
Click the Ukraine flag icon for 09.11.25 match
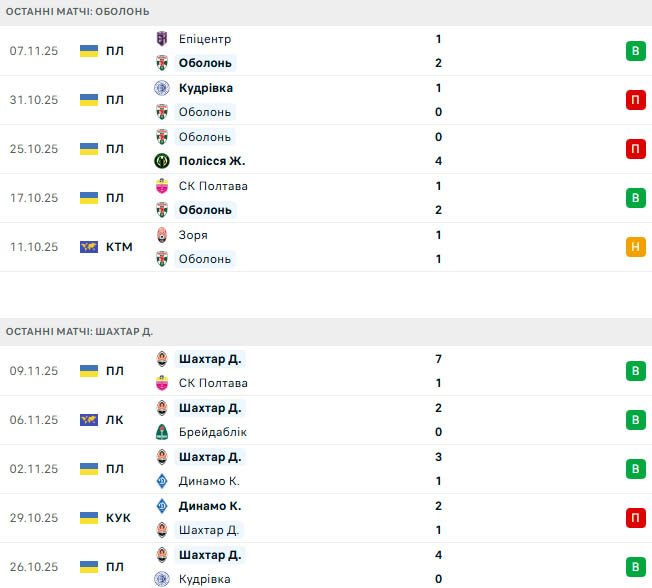[89, 371]
